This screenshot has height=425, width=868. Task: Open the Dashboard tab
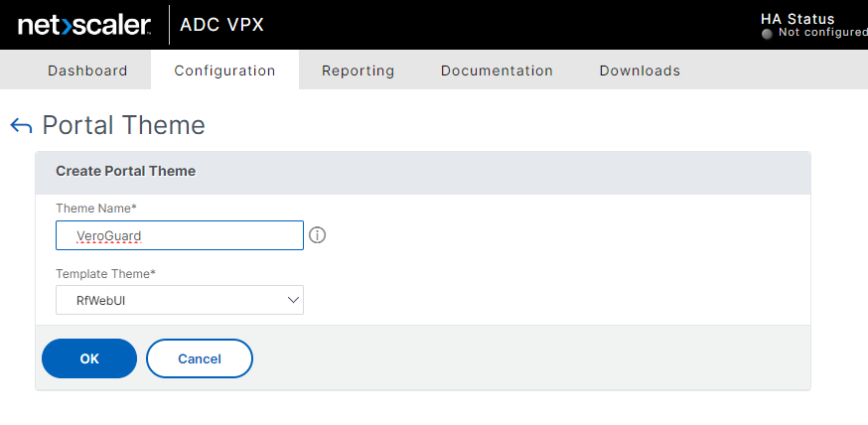(87, 71)
